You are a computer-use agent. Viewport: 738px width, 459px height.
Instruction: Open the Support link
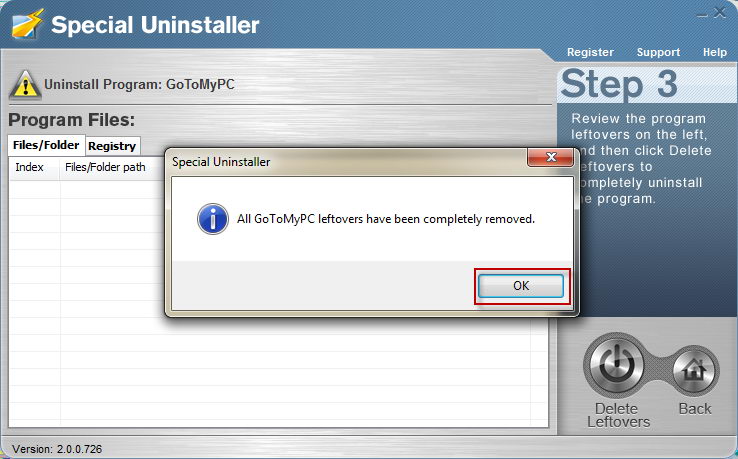pyautogui.click(x=658, y=52)
